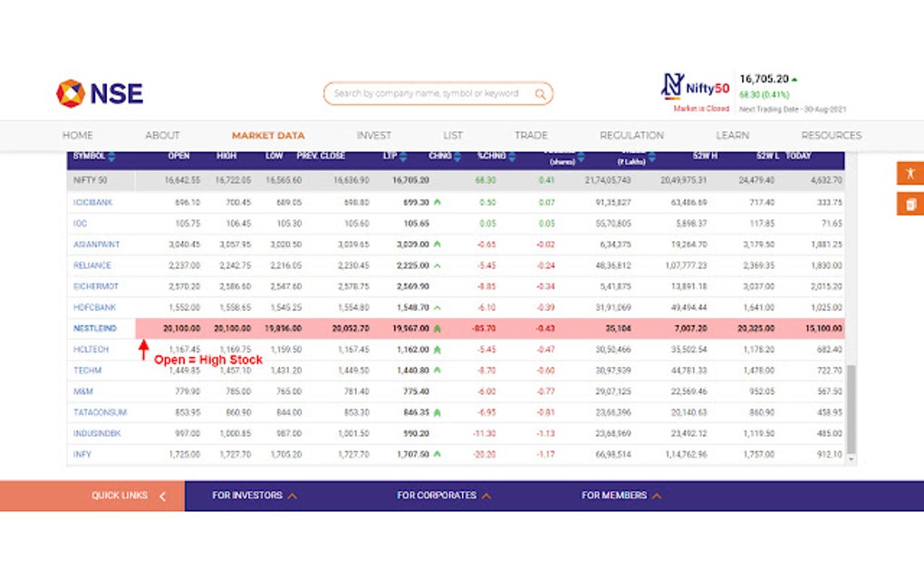Open the REGULATION menu item
The height and width of the screenshot is (578, 924).
coord(631,134)
